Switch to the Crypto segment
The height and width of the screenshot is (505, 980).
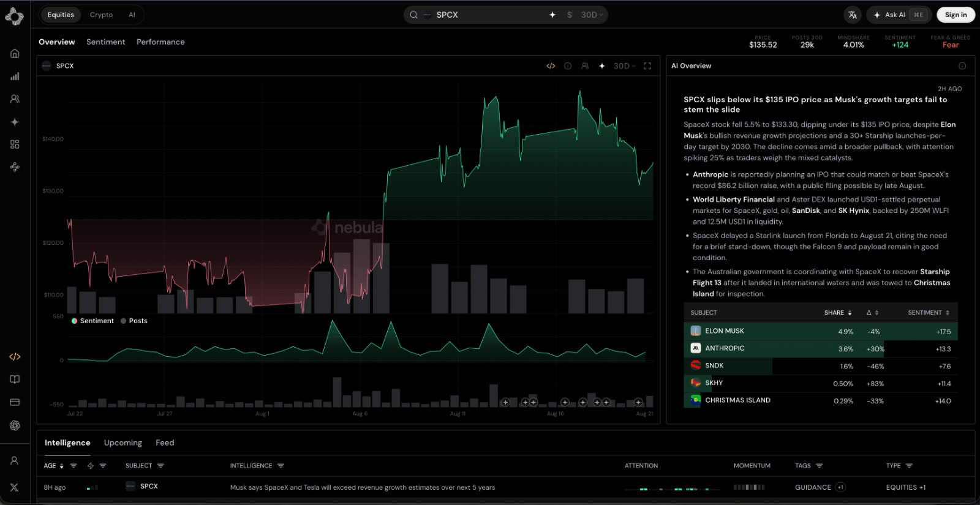[101, 15]
